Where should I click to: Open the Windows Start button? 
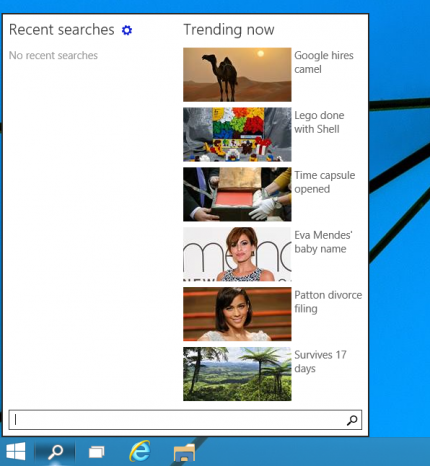[16, 451]
